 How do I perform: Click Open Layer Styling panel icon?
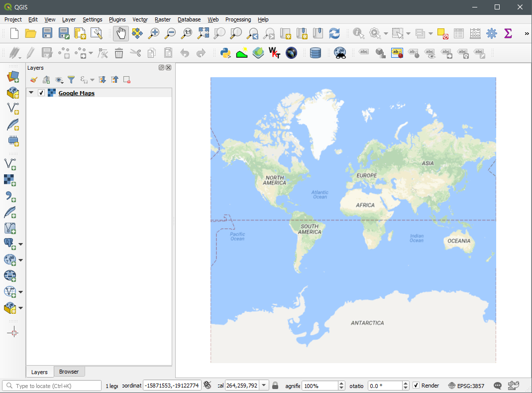[x=33, y=80]
